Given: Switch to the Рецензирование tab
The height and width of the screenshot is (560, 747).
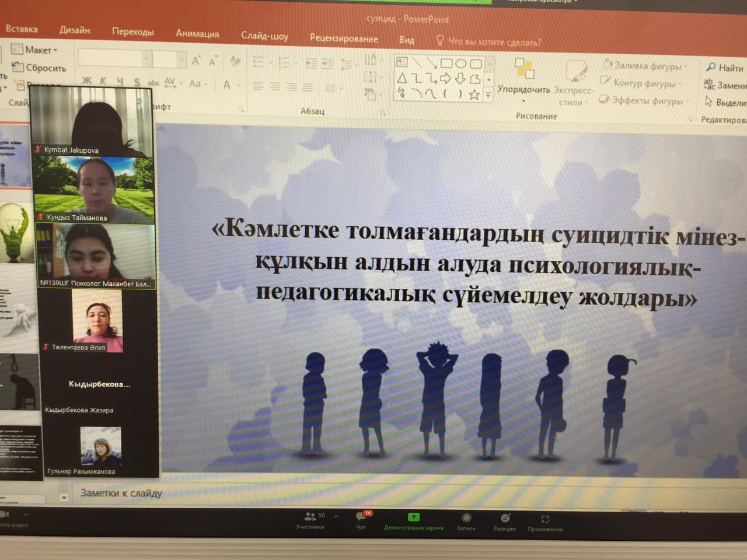Looking at the screenshot, I should pos(344,38).
